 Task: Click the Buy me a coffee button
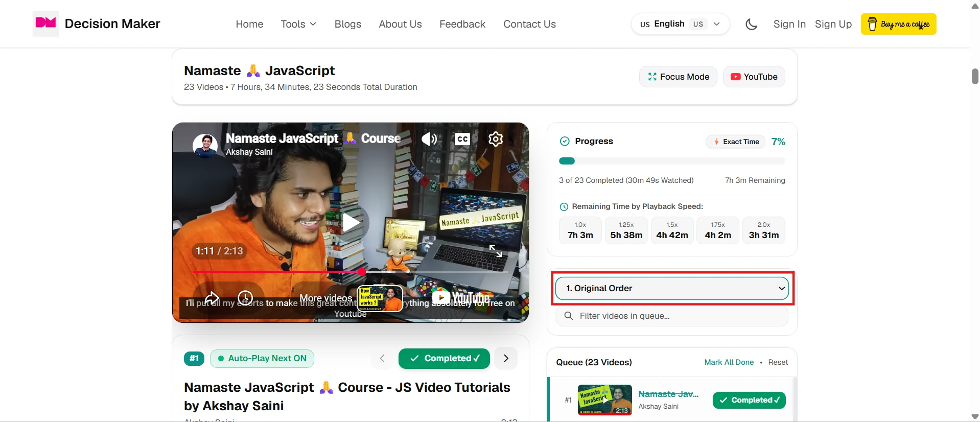(x=899, y=24)
